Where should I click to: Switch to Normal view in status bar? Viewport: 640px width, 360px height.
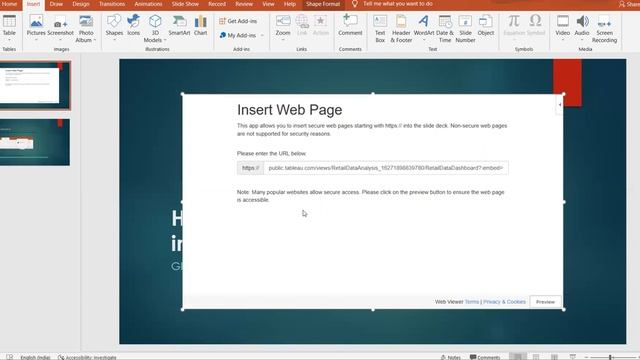pos(518,357)
